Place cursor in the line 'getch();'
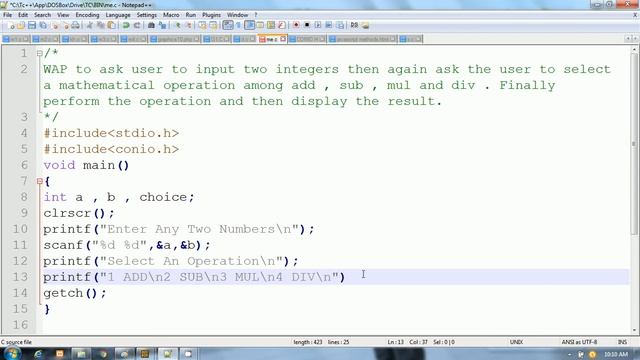Image resolution: width=640 pixels, height=360 pixels. (75, 293)
